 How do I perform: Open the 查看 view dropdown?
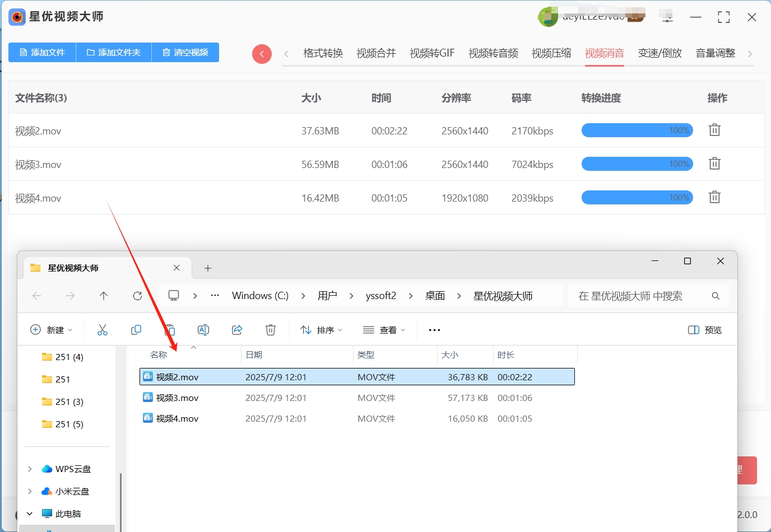click(384, 330)
